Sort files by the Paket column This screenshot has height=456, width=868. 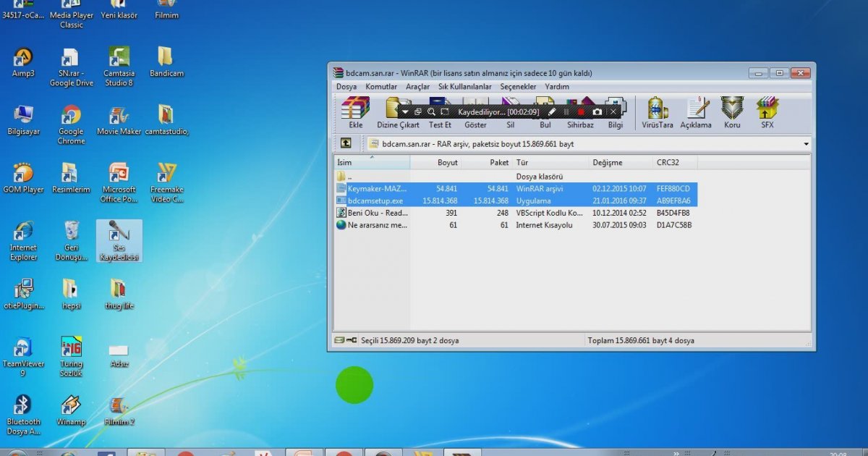pyautogui.click(x=487, y=163)
